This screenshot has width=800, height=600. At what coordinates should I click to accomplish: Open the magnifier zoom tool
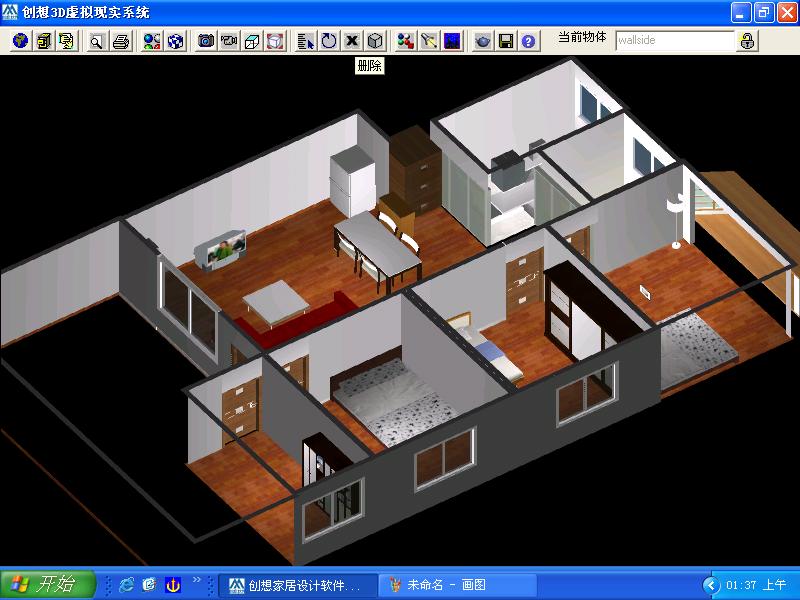point(96,41)
